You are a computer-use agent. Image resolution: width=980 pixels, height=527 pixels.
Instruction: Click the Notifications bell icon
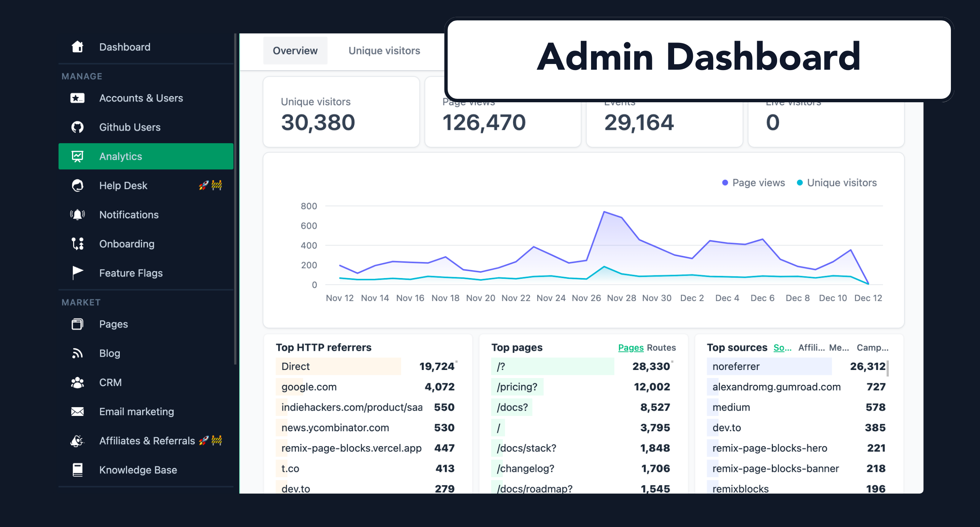tap(77, 214)
